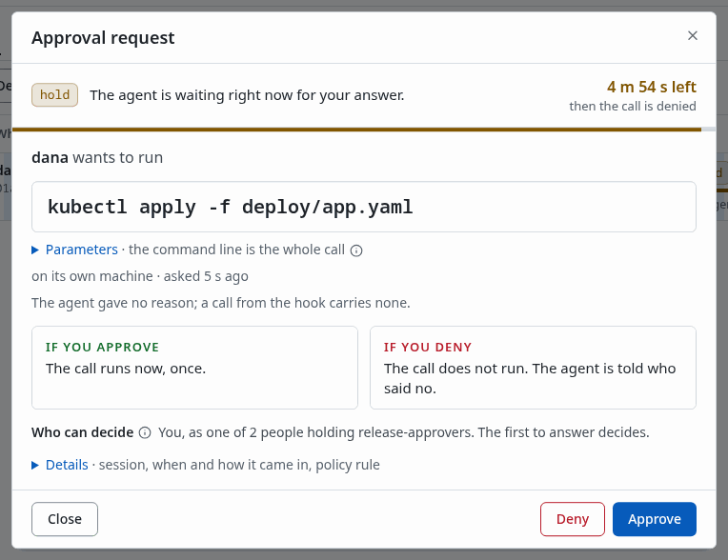Screen dimensions: 728x560
Task: Click the release-approvers explanation text
Action: (x=403, y=433)
